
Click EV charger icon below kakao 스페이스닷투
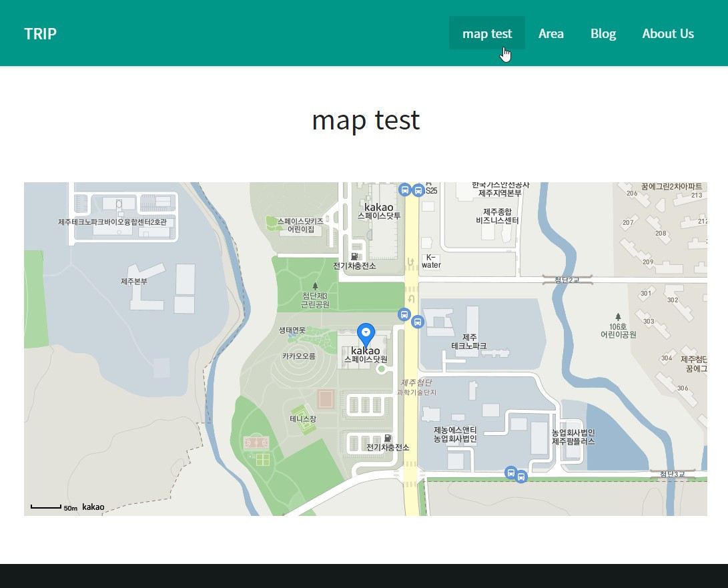pyautogui.click(x=354, y=256)
